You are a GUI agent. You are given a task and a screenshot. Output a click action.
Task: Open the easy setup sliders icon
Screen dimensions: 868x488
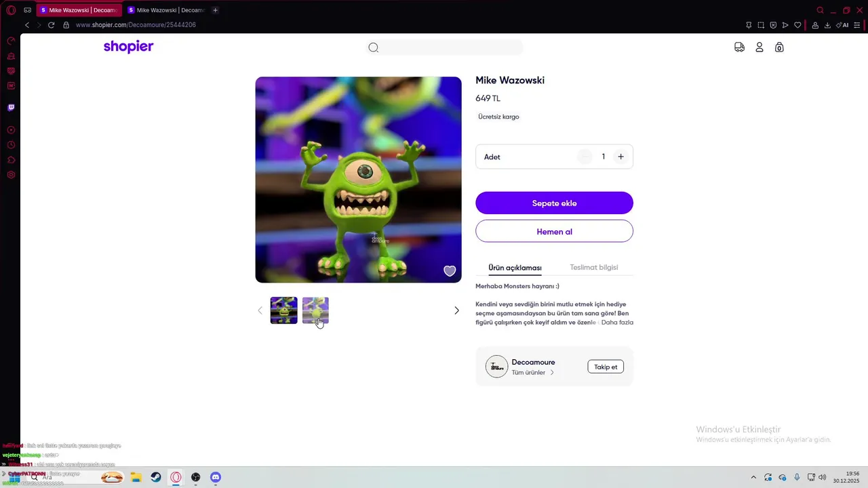click(x=859, y=25)
